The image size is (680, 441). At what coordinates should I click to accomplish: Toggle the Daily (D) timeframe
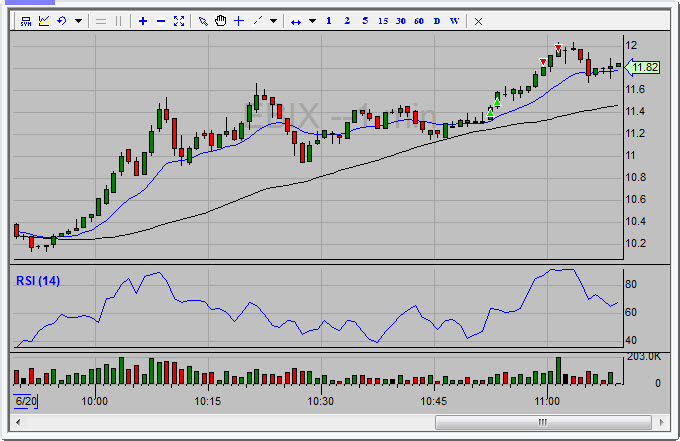point(436,21)
